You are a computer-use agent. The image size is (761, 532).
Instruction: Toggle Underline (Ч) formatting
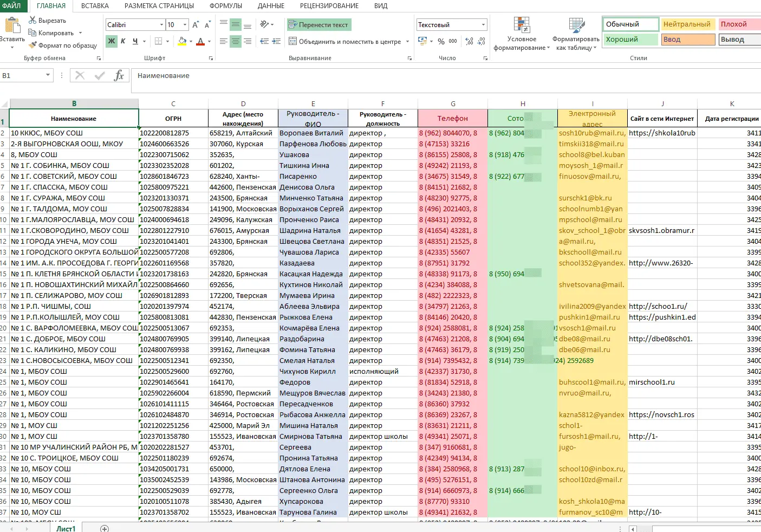(x=135, y=41)
